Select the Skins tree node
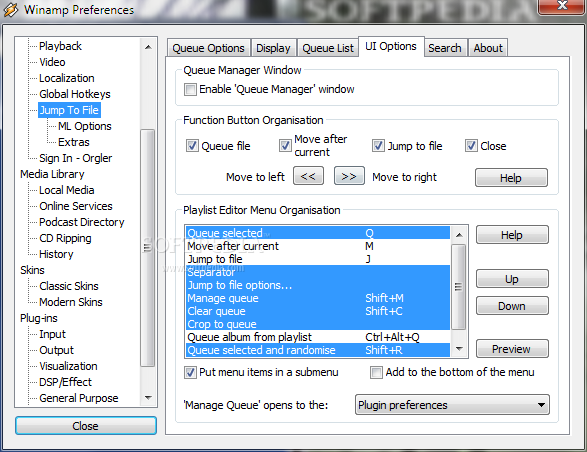Image resolution: width=587 pixels, height=452 pixels. (32, 270)
